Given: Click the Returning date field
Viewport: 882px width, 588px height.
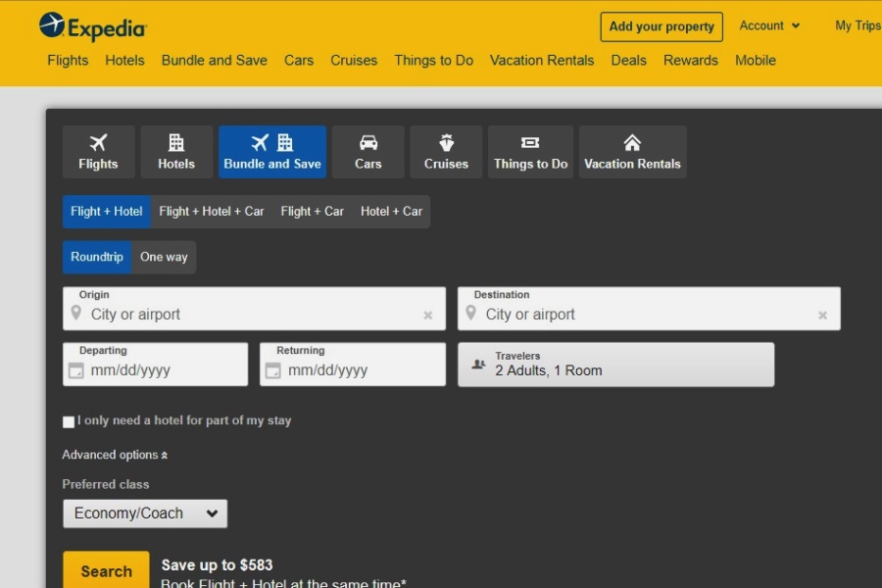Looking at the screenshot, I should (x=353, y=365).
